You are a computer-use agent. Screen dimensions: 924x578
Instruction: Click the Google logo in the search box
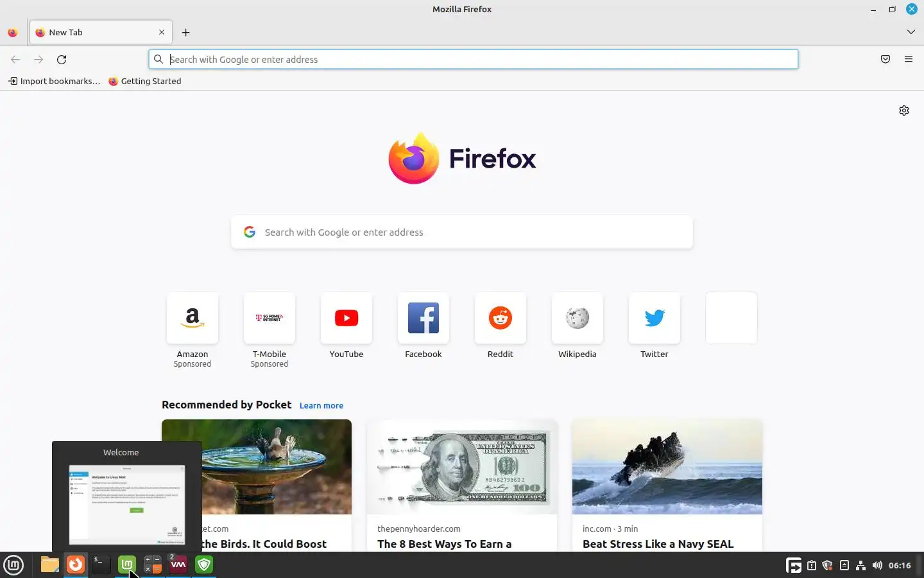pyautogui.click(x=250, y=232)
